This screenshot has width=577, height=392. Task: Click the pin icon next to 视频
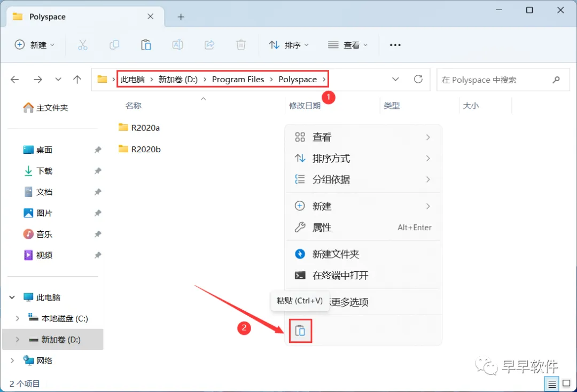pos(98,255)
